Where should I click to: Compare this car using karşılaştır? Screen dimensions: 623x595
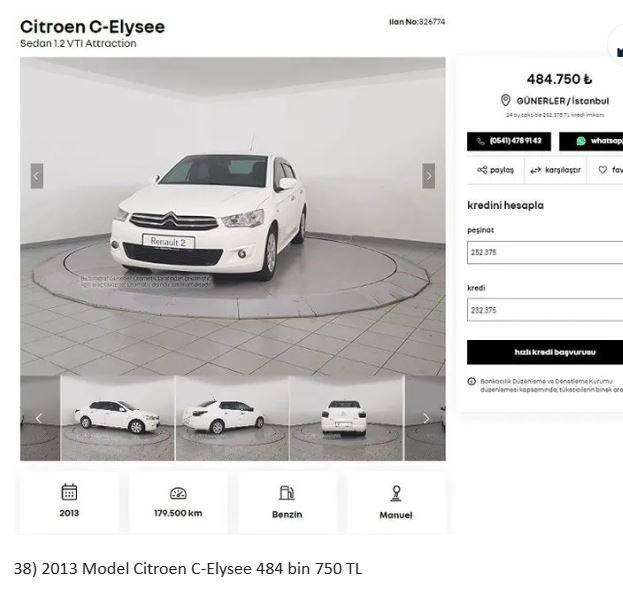tap(555, 170)
